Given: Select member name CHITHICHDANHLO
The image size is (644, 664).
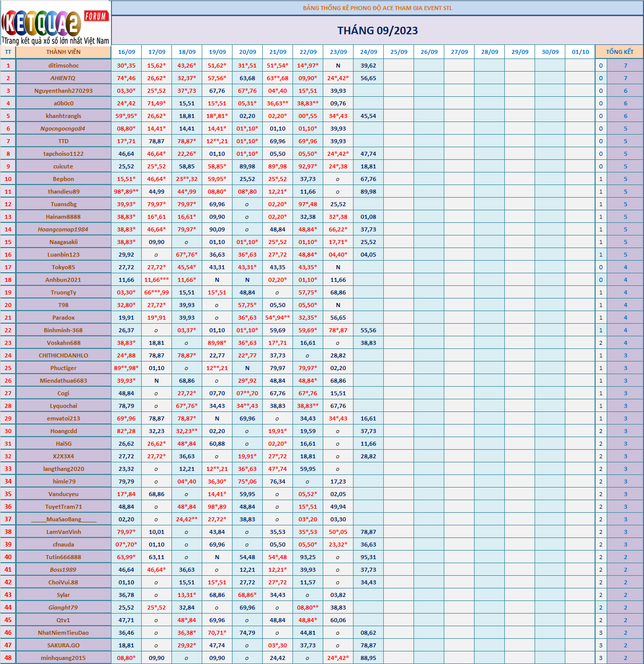Looking at the screenshot, I should click(64, 355).
